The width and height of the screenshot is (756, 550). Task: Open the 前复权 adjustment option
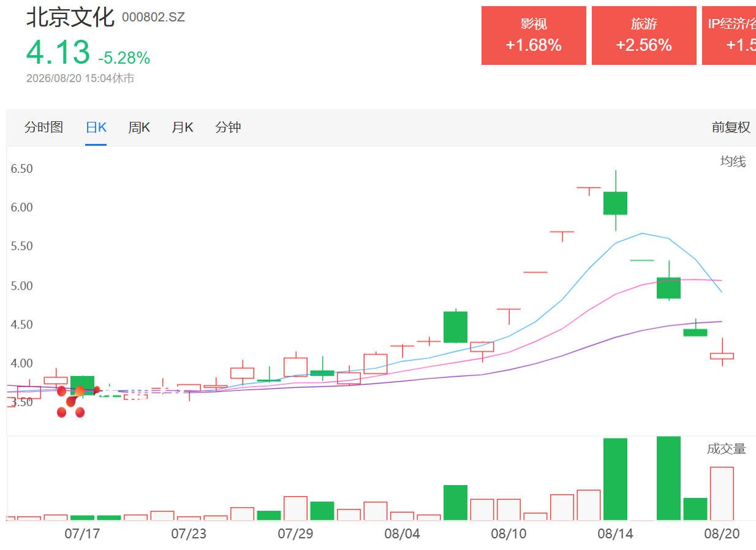(x=731, y=127)
